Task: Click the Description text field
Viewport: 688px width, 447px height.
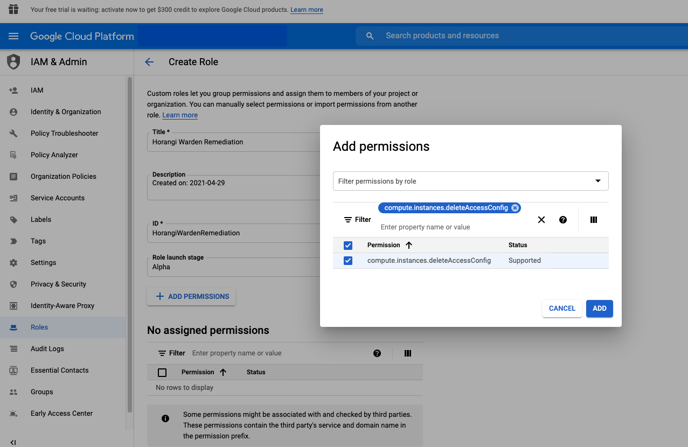Action: pos(235,187)
